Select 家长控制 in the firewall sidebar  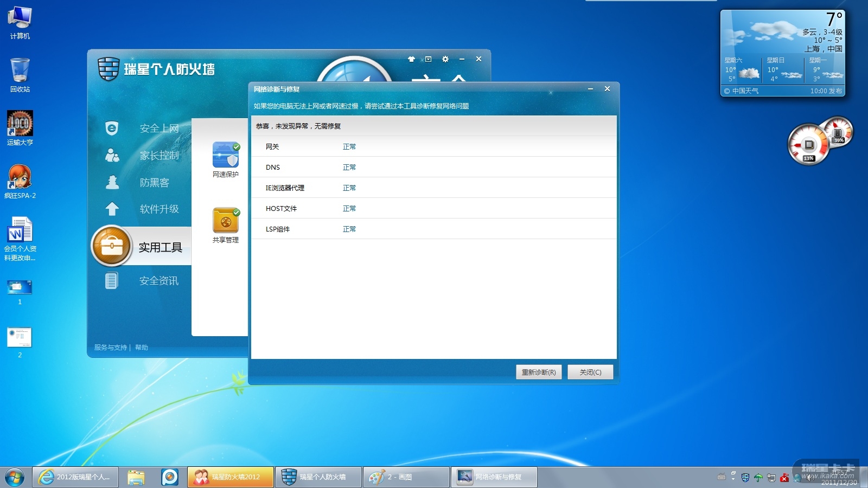pos(159,156)
